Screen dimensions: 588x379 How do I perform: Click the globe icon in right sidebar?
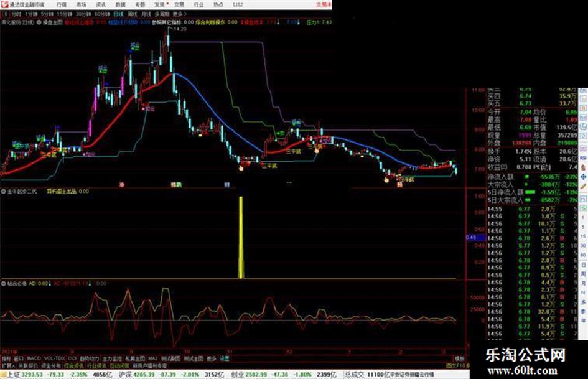coord(583,127)
